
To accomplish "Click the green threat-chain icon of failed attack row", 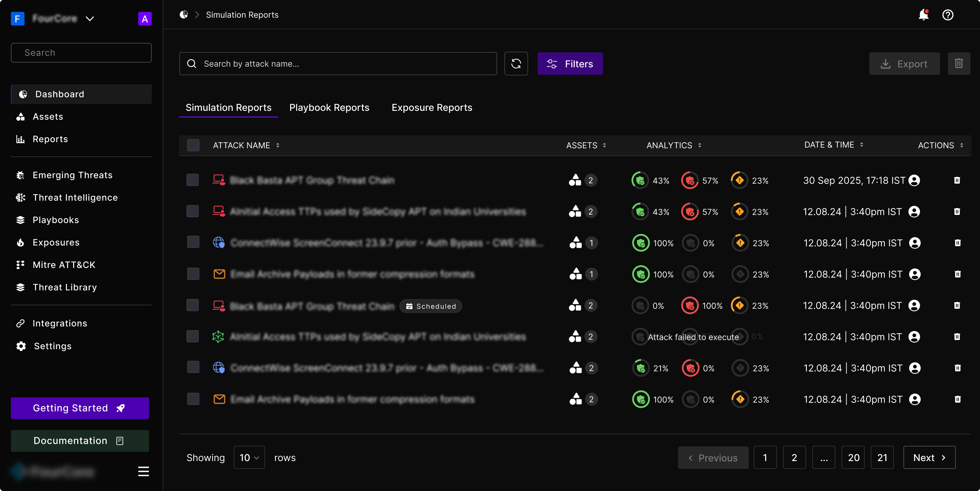I will 218,336.
